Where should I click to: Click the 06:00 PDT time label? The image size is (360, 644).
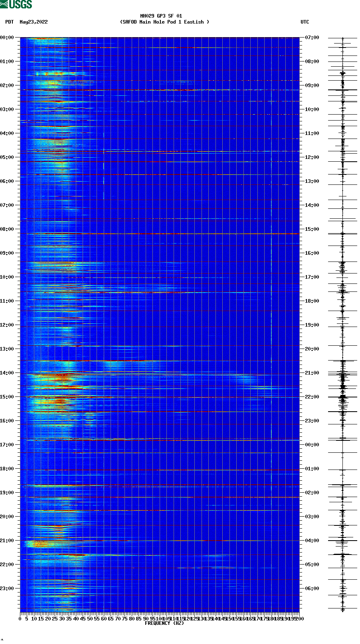(7, 181)
